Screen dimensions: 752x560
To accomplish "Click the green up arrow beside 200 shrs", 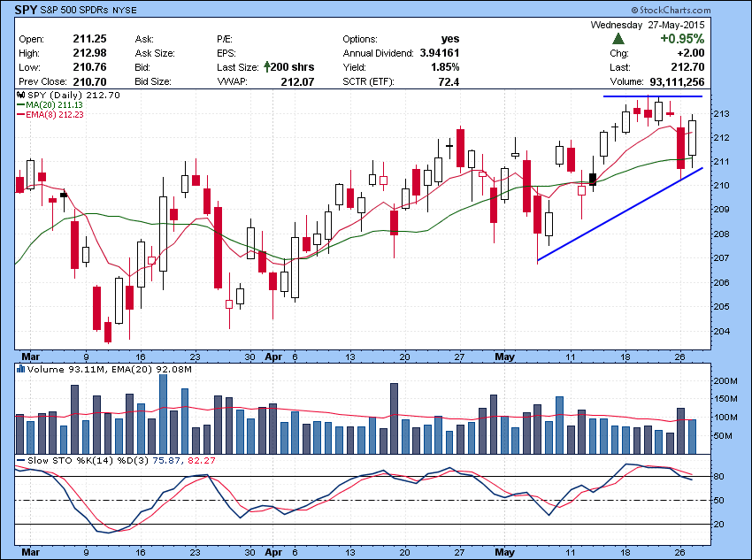I will tap(266, 66).
